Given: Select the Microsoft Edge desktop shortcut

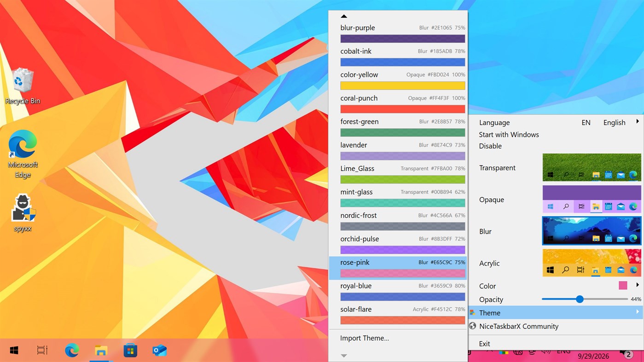Looking at the screenshot, I should point(23,154).
